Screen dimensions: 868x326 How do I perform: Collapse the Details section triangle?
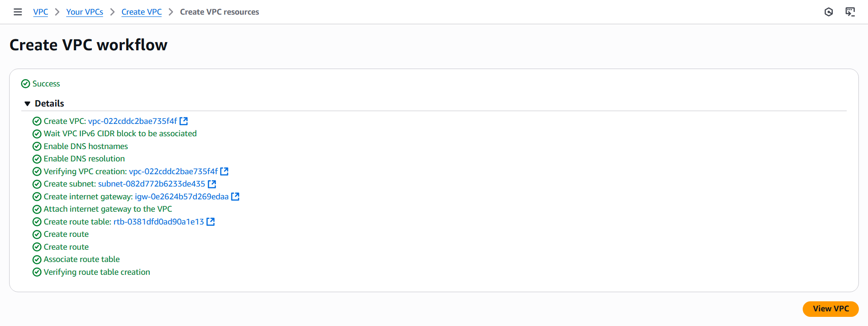[x=27, y=104]
